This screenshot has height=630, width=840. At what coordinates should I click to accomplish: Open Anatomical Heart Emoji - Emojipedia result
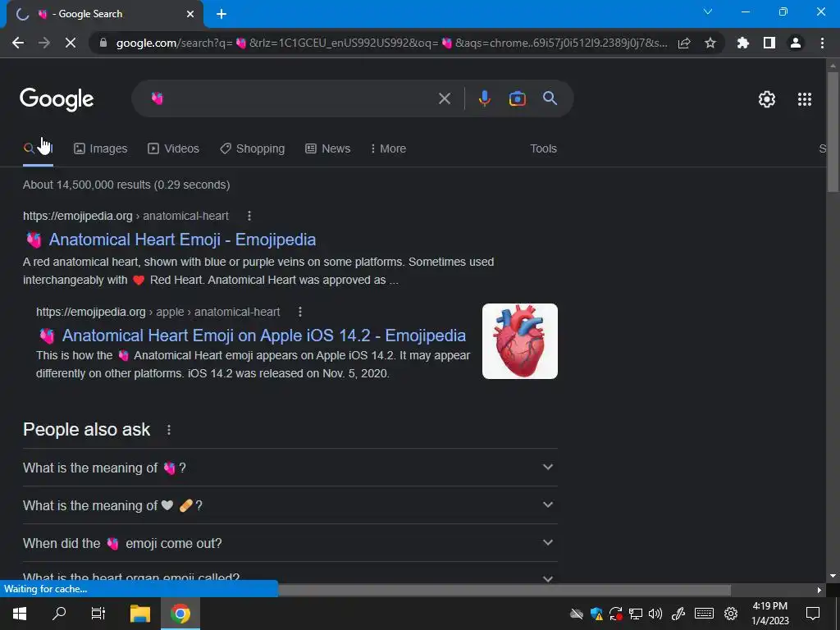click(182, 240)
